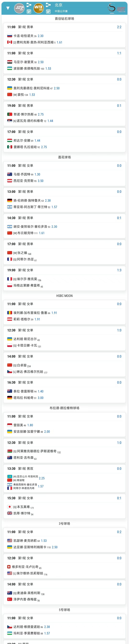Show the WTA draw bracket icon
The image size is (129, 644).
[48, 5]
